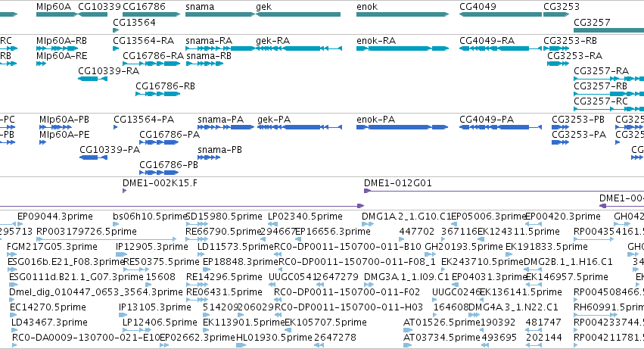Open EST LD11573.5prime
The image size is (644, 349).
coord(235,247)
